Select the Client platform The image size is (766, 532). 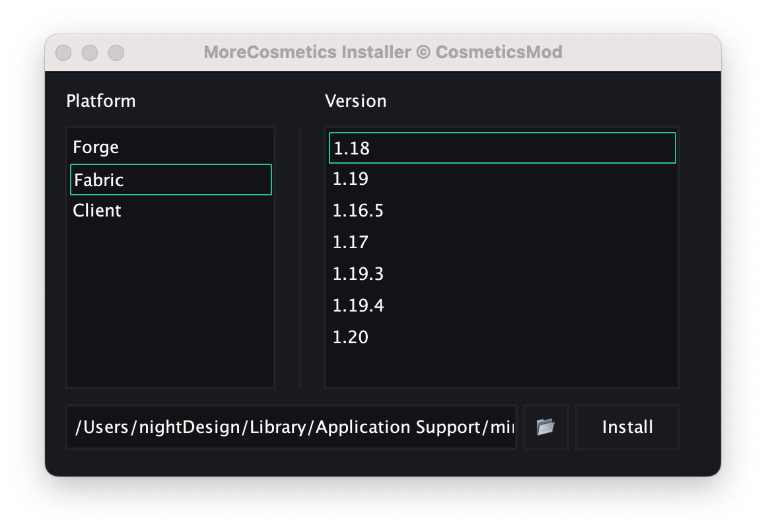click(171, 211)
